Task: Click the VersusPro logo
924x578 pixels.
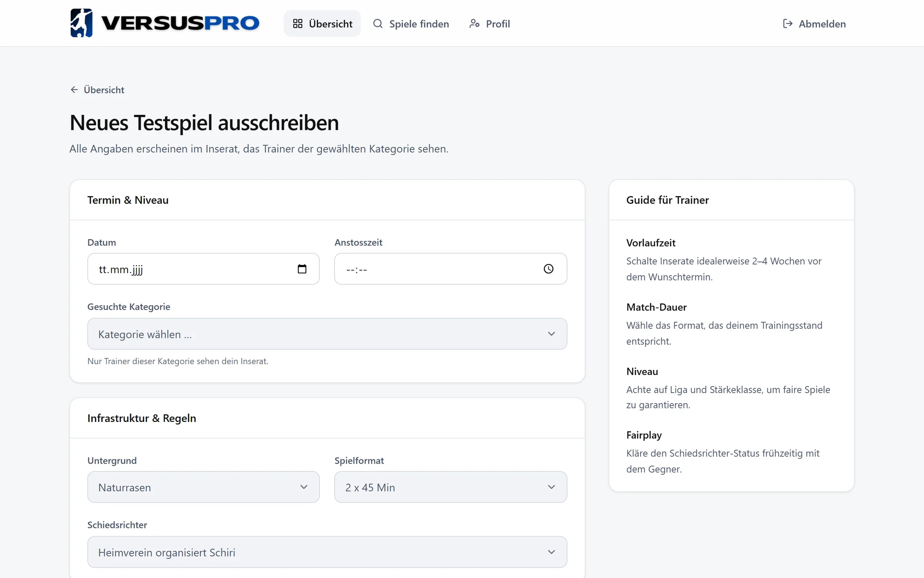Action: pyautogui.click(x=165, y=23)
